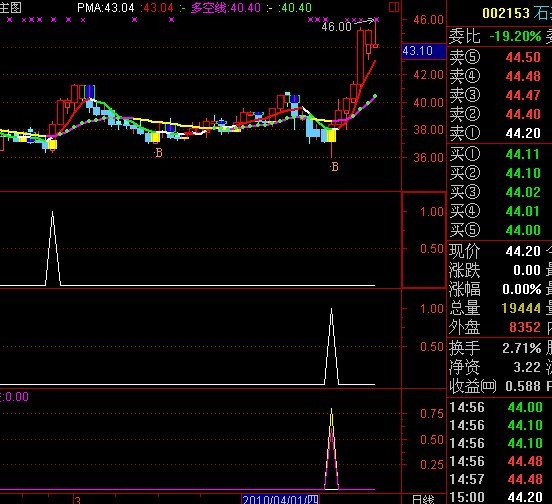The image size is (552, 504).
Task: Click the 换手 2.71% turnover value
Action: (x=522, y=348)
